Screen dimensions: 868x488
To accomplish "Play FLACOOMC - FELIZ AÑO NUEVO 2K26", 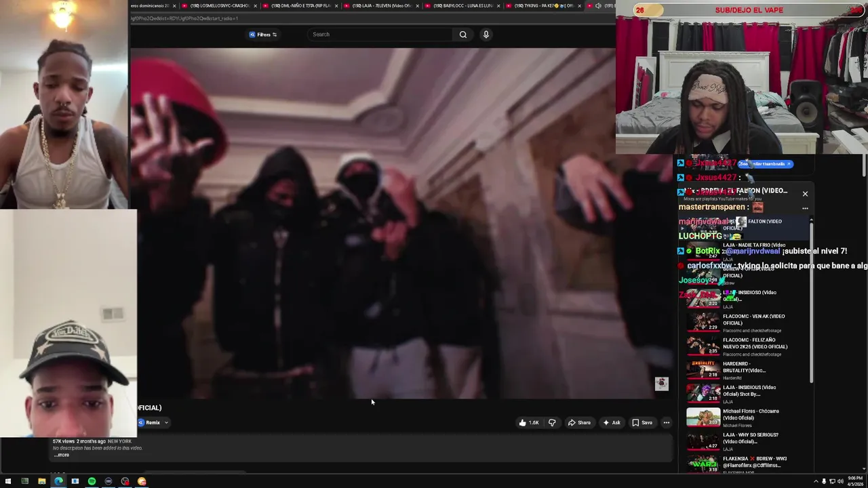I will [746, 346].
